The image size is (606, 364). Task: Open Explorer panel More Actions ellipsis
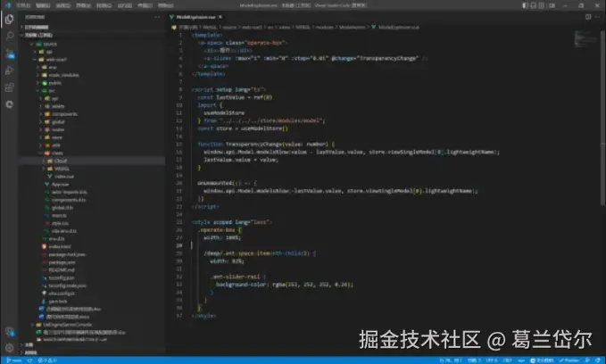(157, 17)
